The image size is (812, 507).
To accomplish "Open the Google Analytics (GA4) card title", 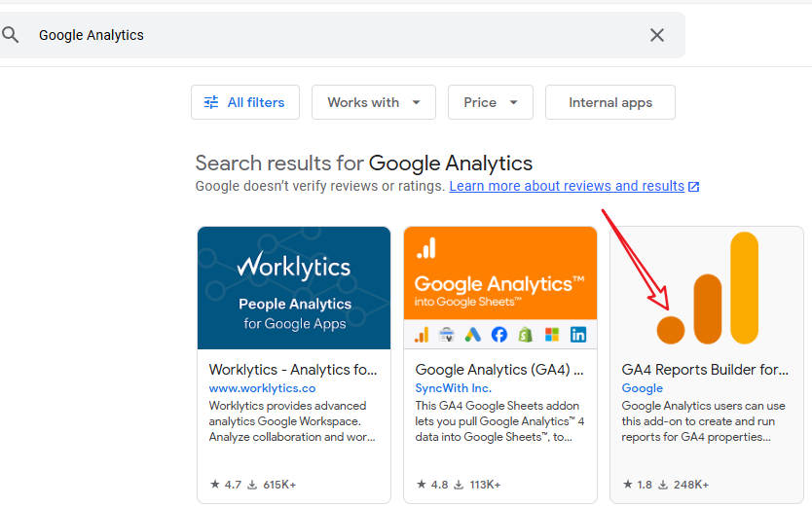I will 498,370.
